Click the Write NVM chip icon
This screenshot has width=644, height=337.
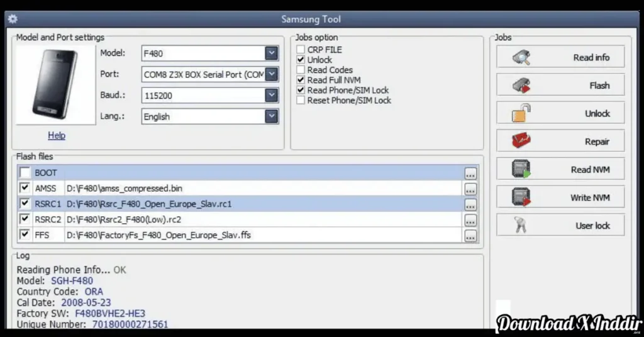point(521,197)
